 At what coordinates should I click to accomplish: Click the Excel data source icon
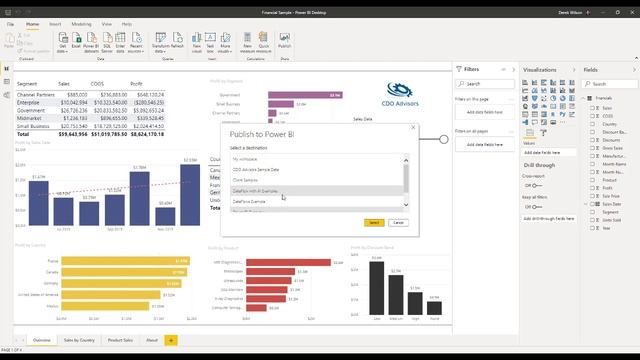tap(76, 38)
